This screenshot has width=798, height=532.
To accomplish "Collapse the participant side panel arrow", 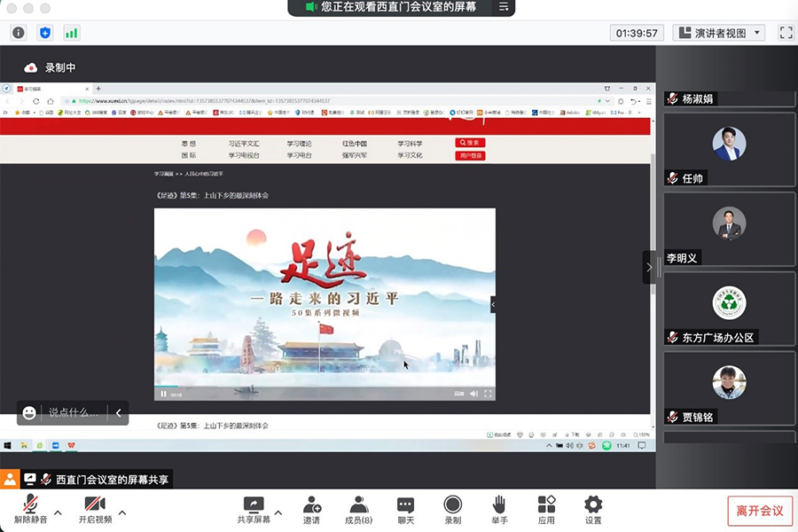I will tap(649, 267).
